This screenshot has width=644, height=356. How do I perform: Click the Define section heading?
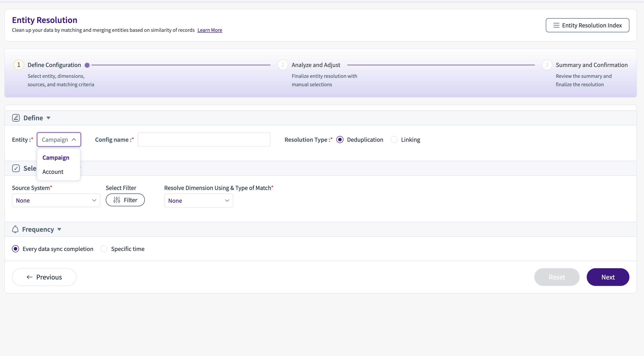(33, 118)
